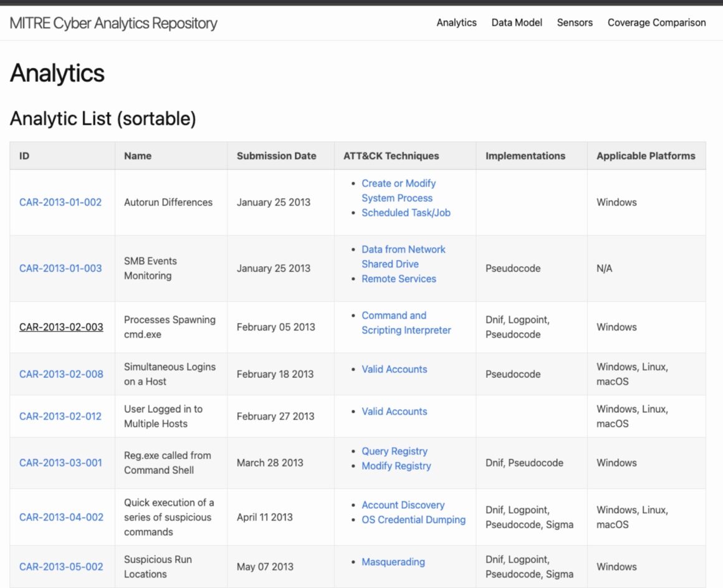
Task: Open the OS Credential Dumping technique
Action: click(x=413, y=519)
